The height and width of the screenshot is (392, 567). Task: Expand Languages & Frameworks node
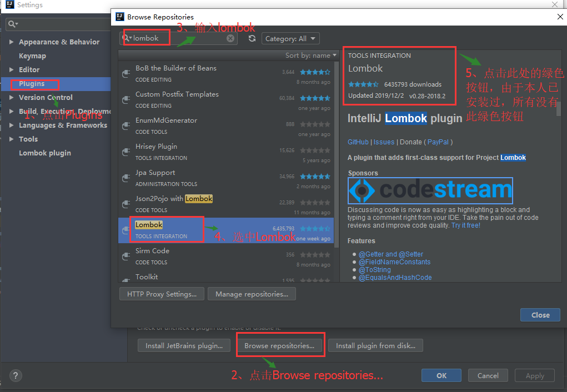tap(11, 125)
